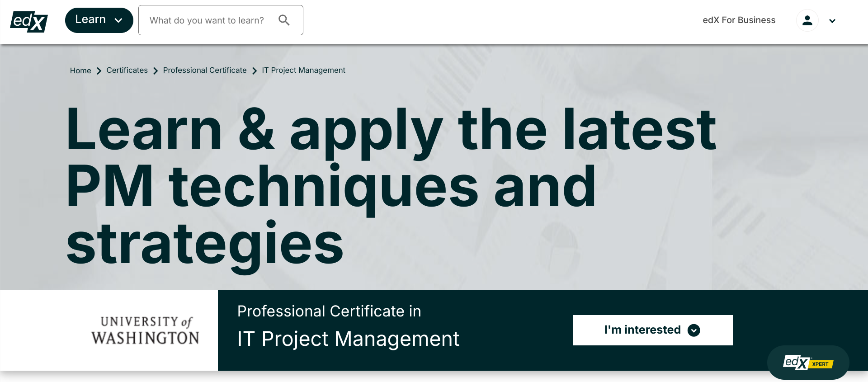Click the chevron before IT Project Management breadcrumb
868x382 pixels.
pyautogui.click(x=255, y=71)
